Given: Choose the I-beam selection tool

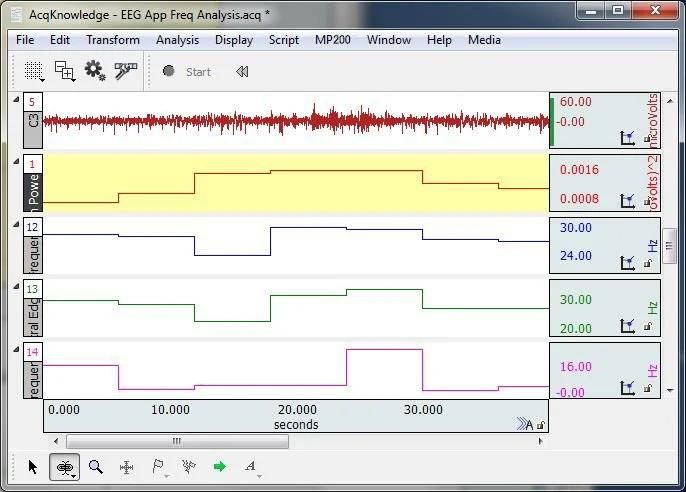Looking at the screenshot, I should 65,466.
